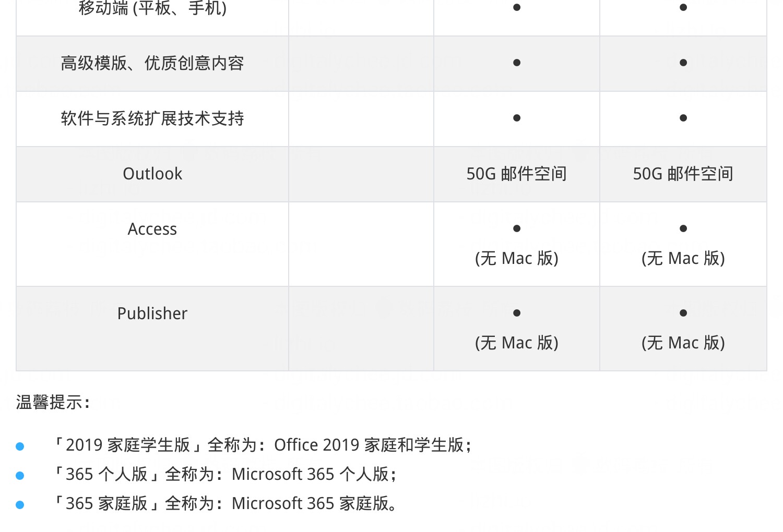Screen dimensions: 783x532
Task: Click 50G 邮件空间 in the last column
Action: click(683, 174)
